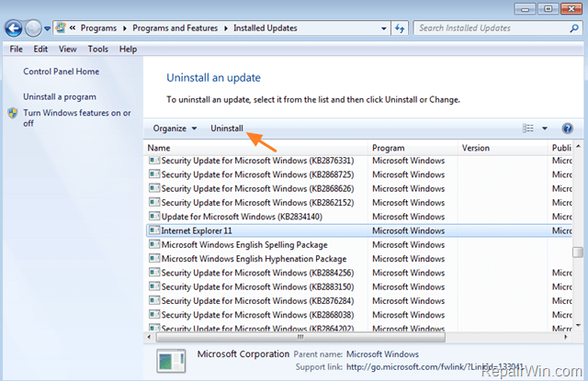588x381 pixels.
Task: Click Programs in the breadcrumb
Action: click(x=98, y=28)
